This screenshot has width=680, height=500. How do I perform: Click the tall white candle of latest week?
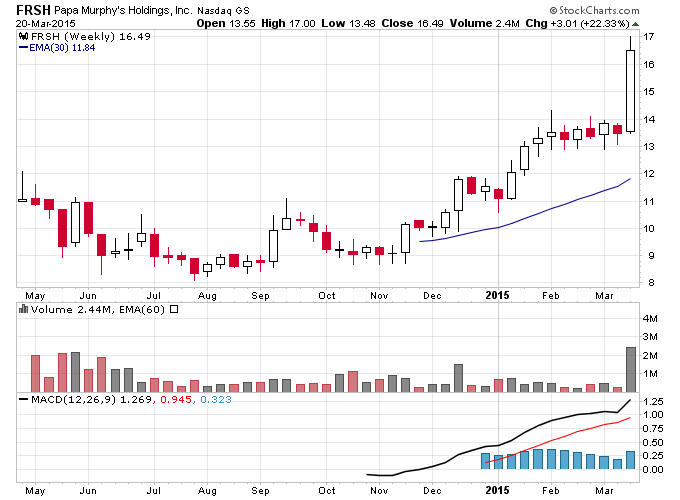631,91
